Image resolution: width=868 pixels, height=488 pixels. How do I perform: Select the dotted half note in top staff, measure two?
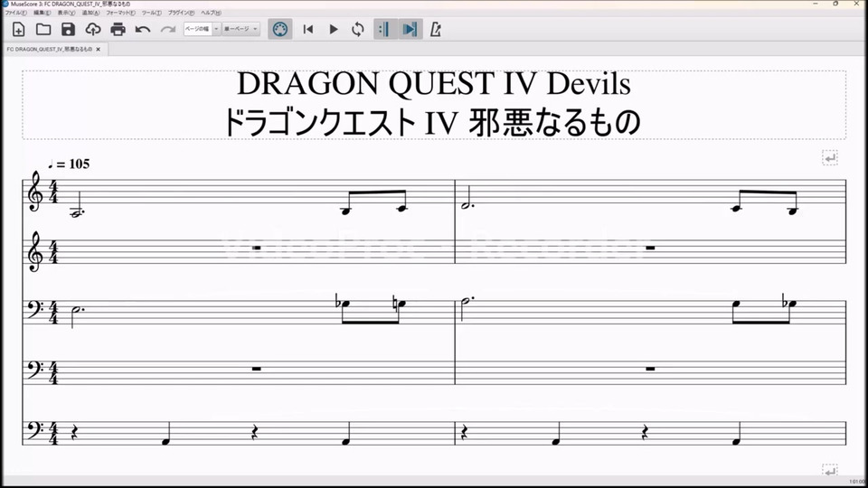tap(467, 205)
